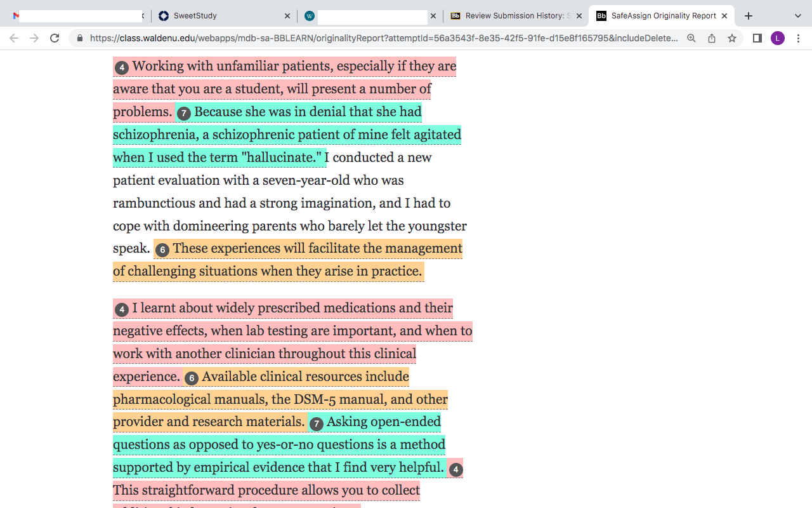812x508 pixels.
Task: Reload the current page
Action: 55,38
